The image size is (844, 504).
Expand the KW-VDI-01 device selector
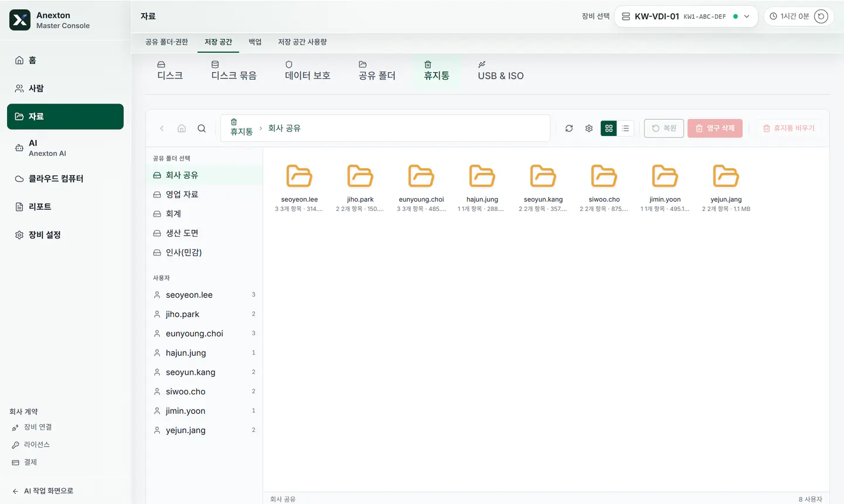[x=686, y=16]
